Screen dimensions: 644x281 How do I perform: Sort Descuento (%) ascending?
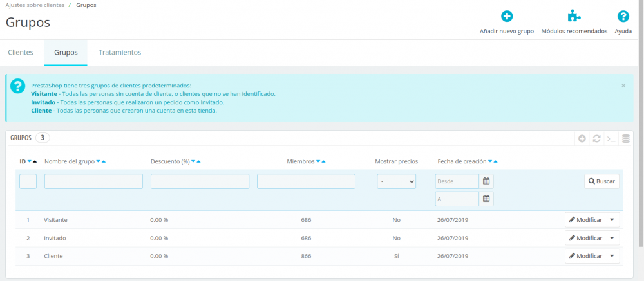[x=199, y=161]
